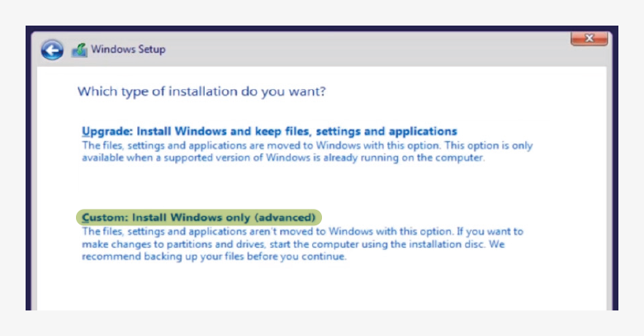Choose Upgrade: Install Windows and keep files
The height and width of the screenshot is (336, 644).
[269, 131]
